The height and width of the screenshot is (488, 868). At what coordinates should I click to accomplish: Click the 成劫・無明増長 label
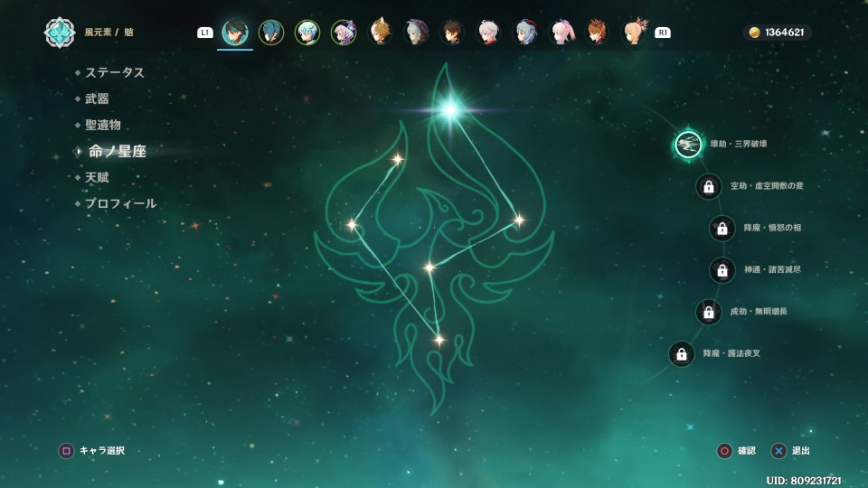759,312
